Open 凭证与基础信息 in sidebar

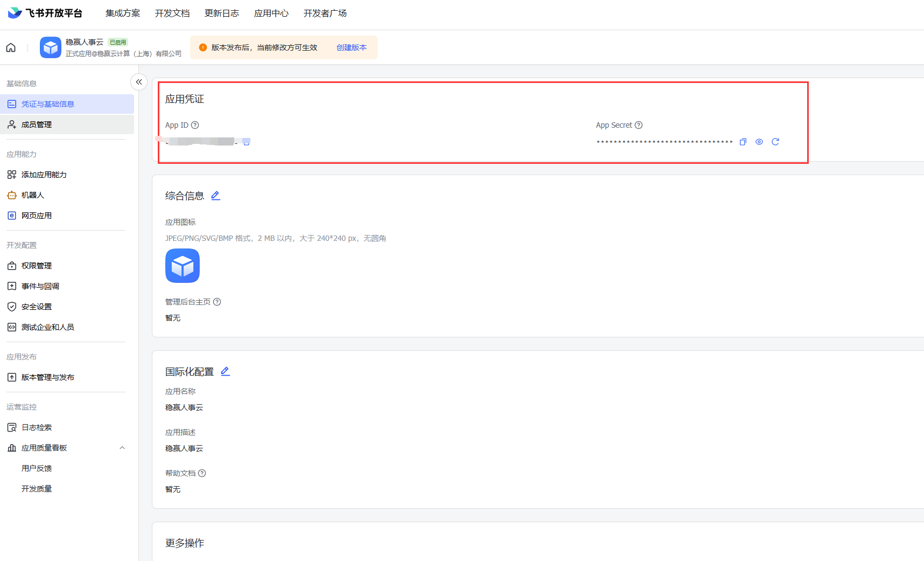[x=67, y=104]
